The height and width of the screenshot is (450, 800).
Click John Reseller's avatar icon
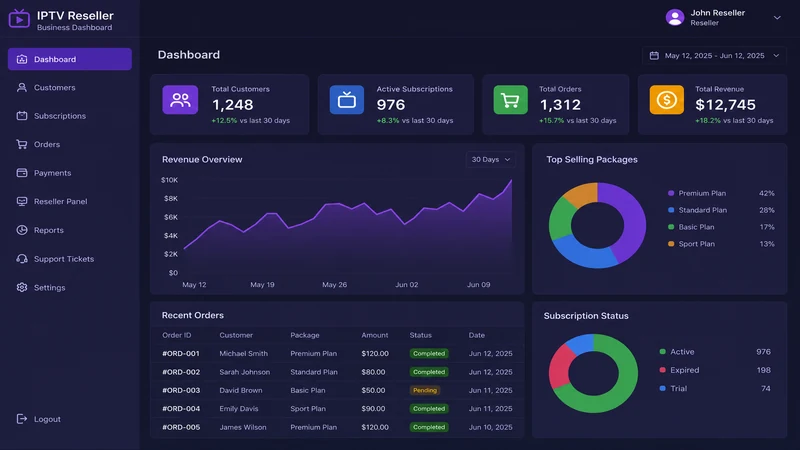[674, 17]
